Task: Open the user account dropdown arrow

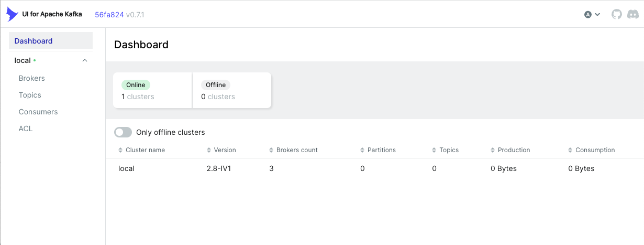Action: coord(597,15)
